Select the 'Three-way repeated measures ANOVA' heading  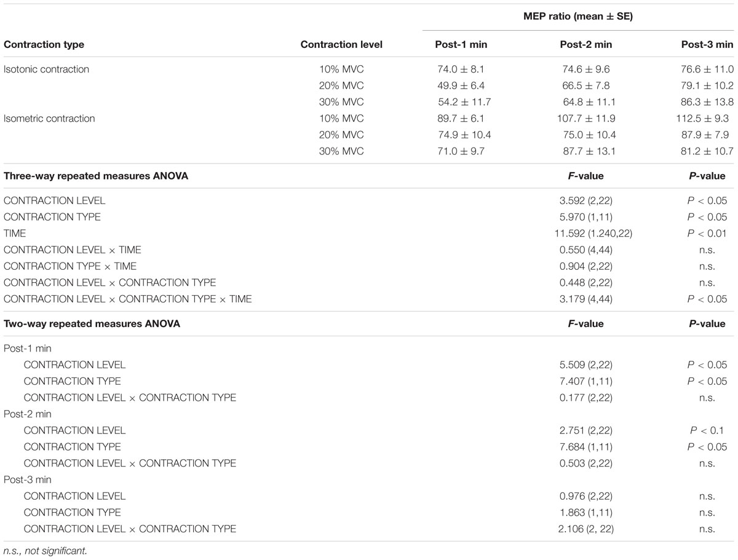[x=96, y=176]
